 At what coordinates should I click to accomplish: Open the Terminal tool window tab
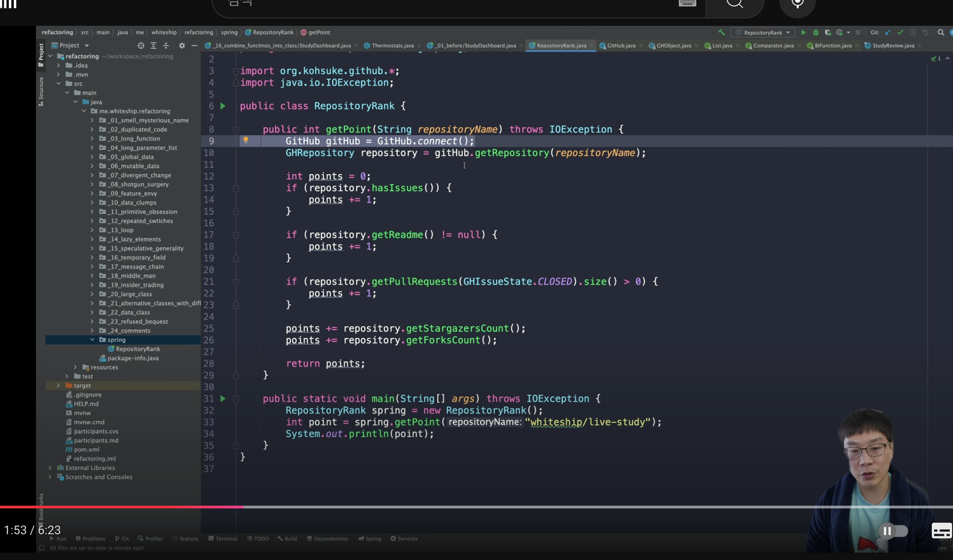point(223,538)
